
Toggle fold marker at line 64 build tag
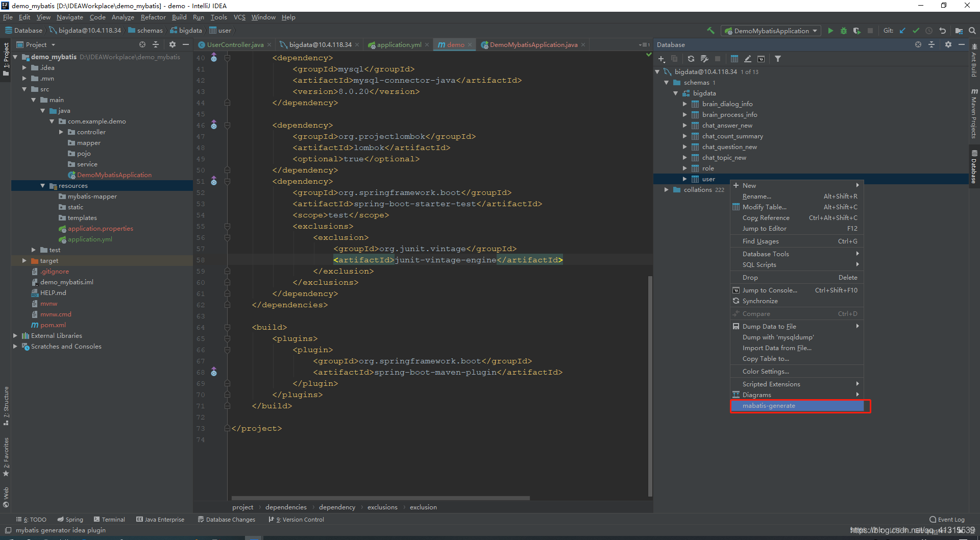point(227,327)
